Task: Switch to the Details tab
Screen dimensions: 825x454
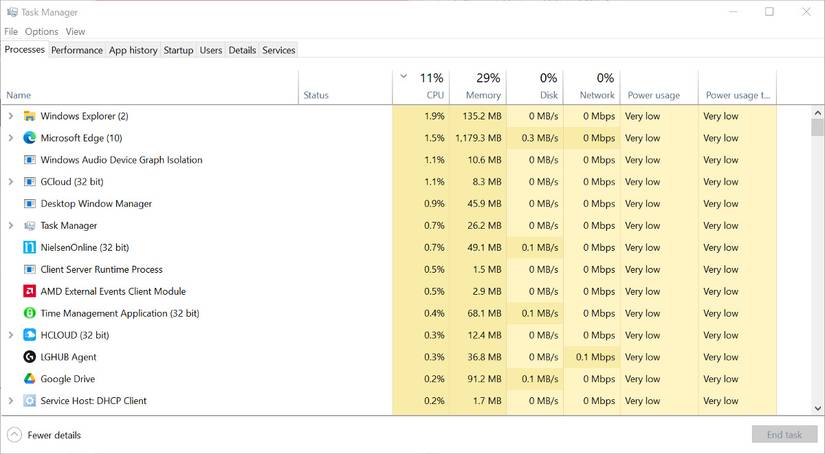Action: [x=242, y=50]
